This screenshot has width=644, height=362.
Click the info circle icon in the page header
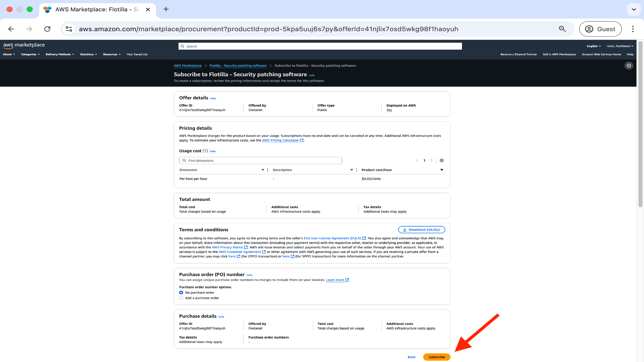629,66
